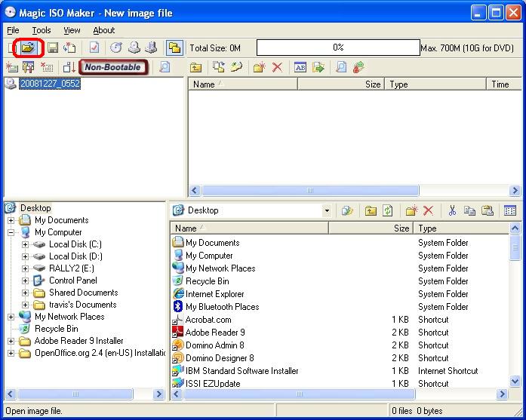Expand Shared Documents tree node
526x420 pixels.
coord(25,293)
